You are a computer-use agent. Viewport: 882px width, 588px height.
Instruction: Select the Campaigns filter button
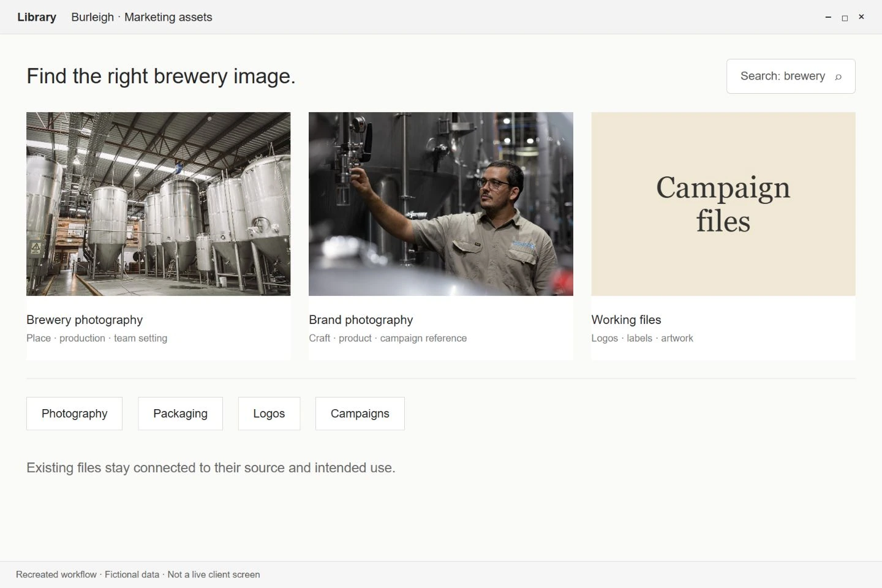(x=360, y=413)
